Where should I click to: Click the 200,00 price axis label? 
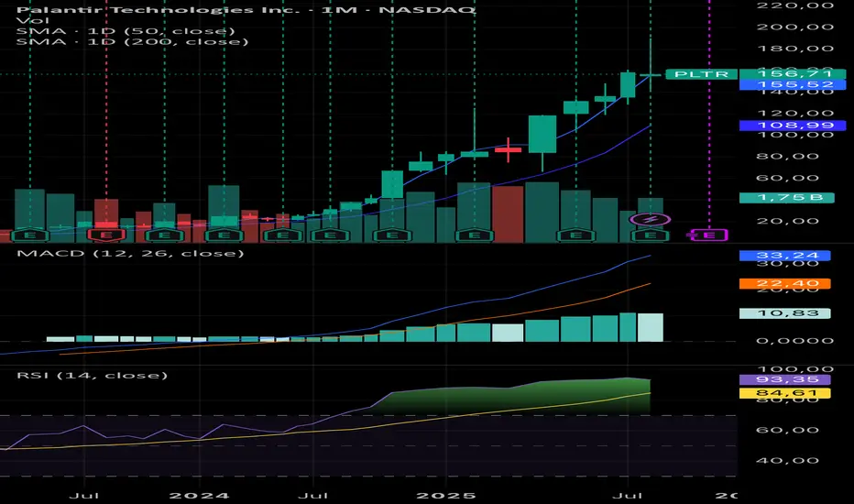click(795, 27)
